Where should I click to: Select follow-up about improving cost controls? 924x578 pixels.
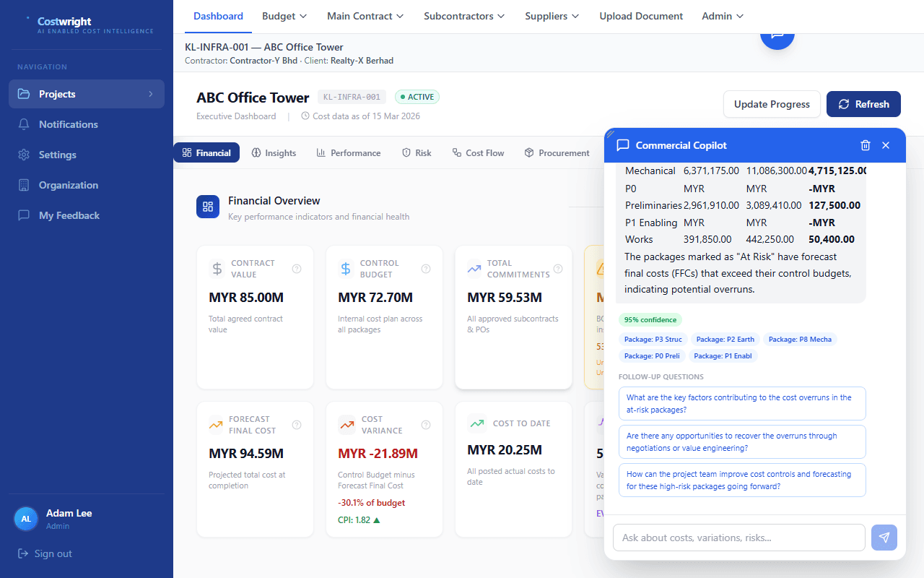[742, 480]
